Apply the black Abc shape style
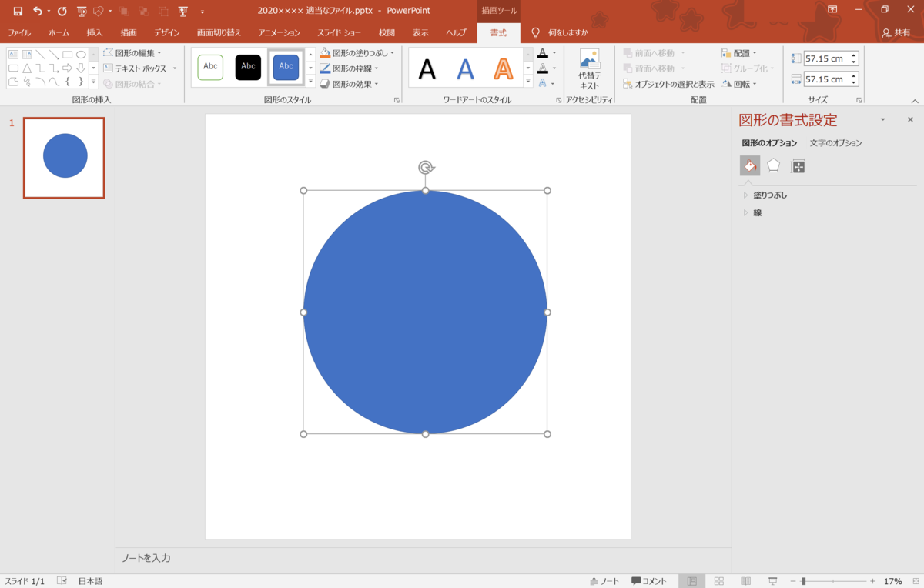This screenshot has width=924, height=588. coord(248,67)
